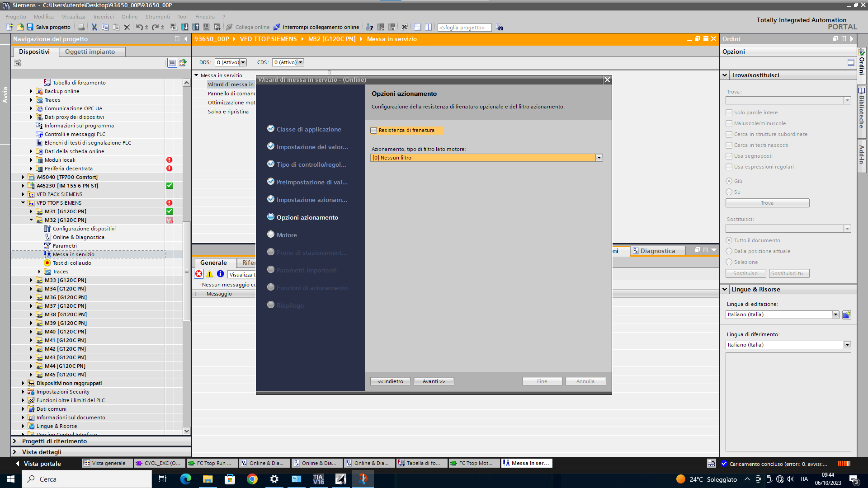This screenshot has width=868, height=488.
Task: Click the Trova search text field
Action: 784,100
